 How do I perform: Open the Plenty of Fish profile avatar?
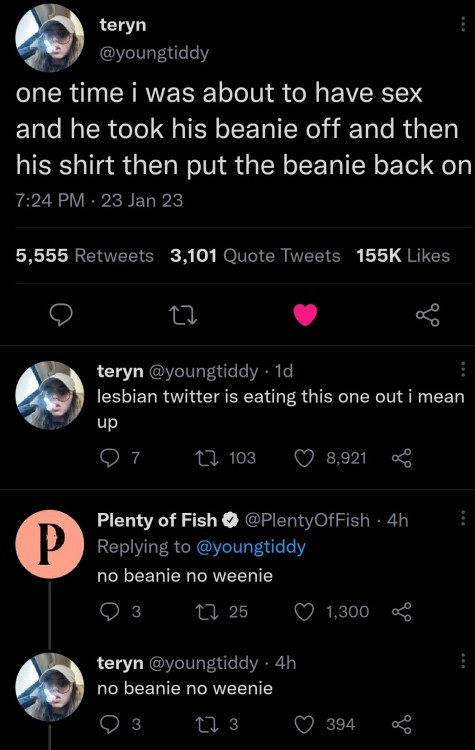[50, 544]
